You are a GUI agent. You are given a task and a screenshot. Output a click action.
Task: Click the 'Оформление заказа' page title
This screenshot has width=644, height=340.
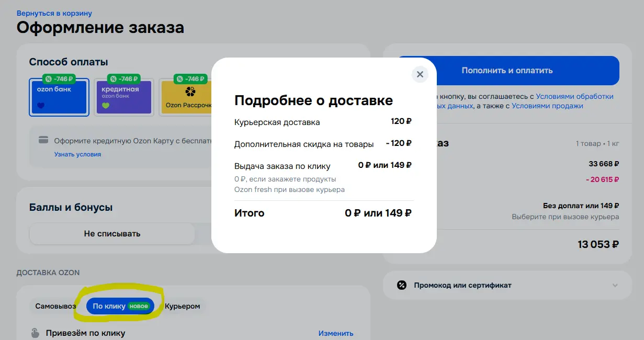[100, 27]
